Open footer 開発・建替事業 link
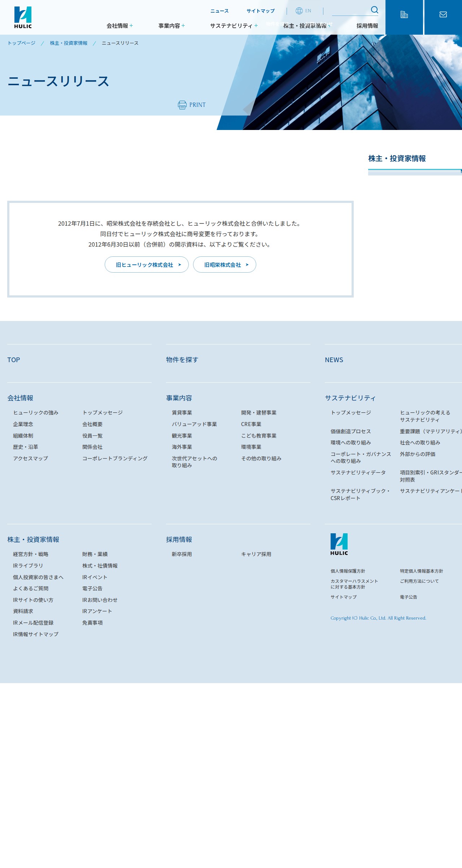Screen dimensions: 462x868 pyautogui.click(x=259, y=413)
